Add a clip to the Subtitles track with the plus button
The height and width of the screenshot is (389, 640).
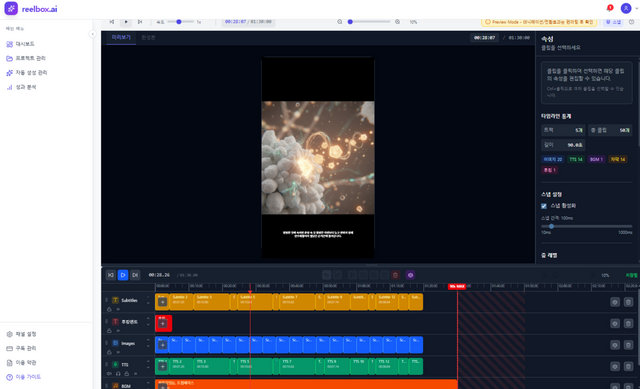tap(162, 302)
